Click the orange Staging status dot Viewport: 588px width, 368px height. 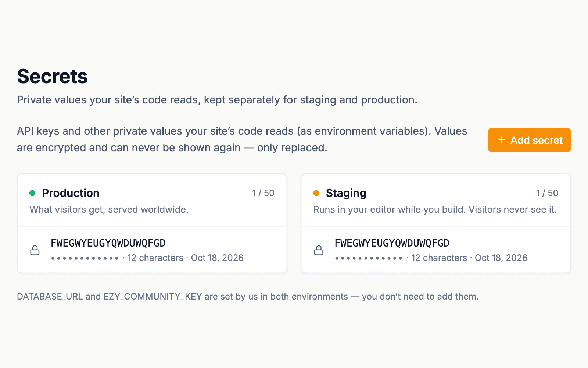(316, 193)
